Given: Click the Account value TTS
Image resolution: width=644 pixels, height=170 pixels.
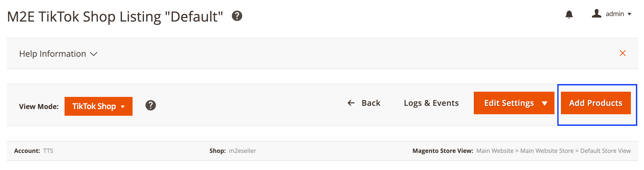Looking at the screenshot, I should point(48,151).
